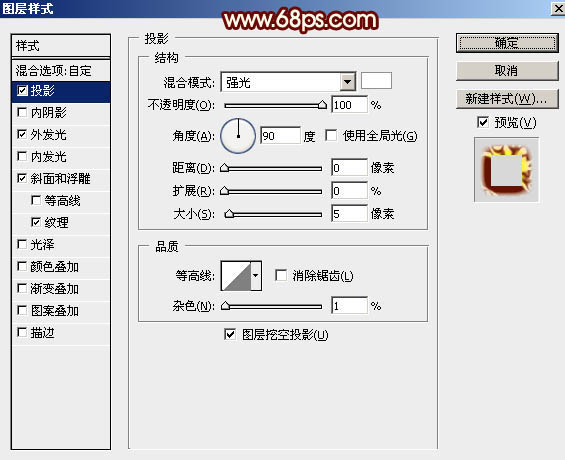Click the angle value field 90
The image size is (565, 460).
pyautogui.click(x=280, y=136)
